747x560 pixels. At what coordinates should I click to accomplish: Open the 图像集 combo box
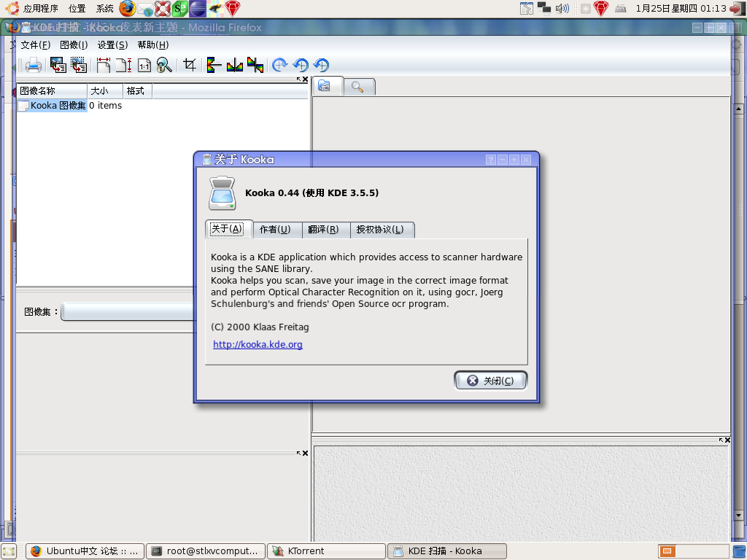point(128,311)
